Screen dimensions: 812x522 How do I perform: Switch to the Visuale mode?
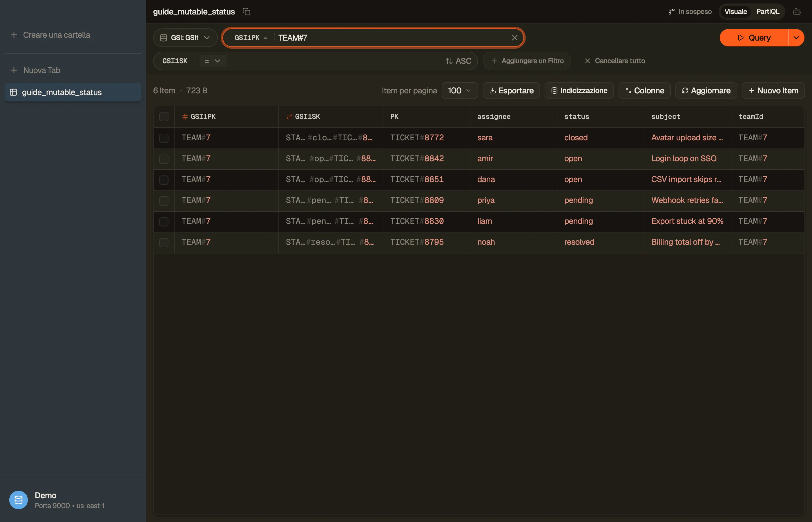coord(735,12)
